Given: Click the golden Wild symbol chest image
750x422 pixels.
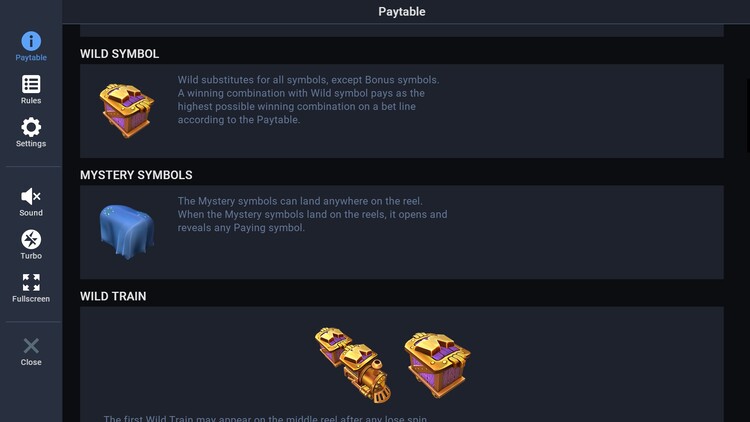Looking at the screenshot, I should [126, 109].
